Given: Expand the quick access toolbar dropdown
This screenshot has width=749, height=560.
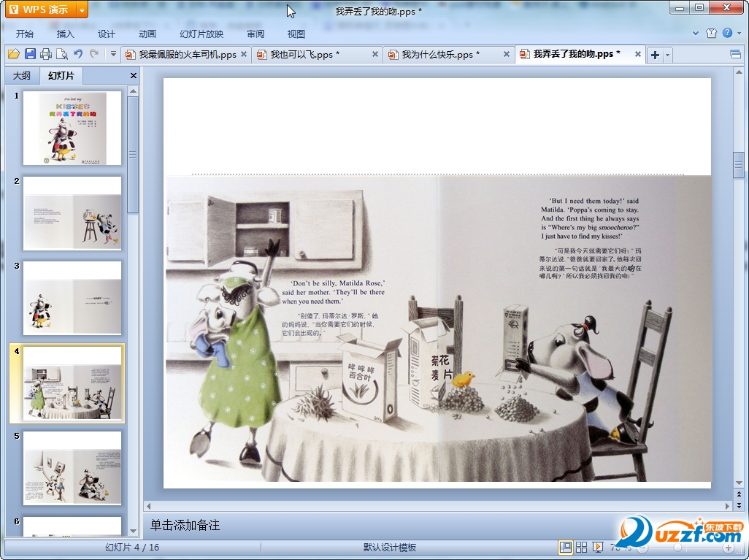Looking at the screenshot, I should pyautogui.click(x=113, y=54).
